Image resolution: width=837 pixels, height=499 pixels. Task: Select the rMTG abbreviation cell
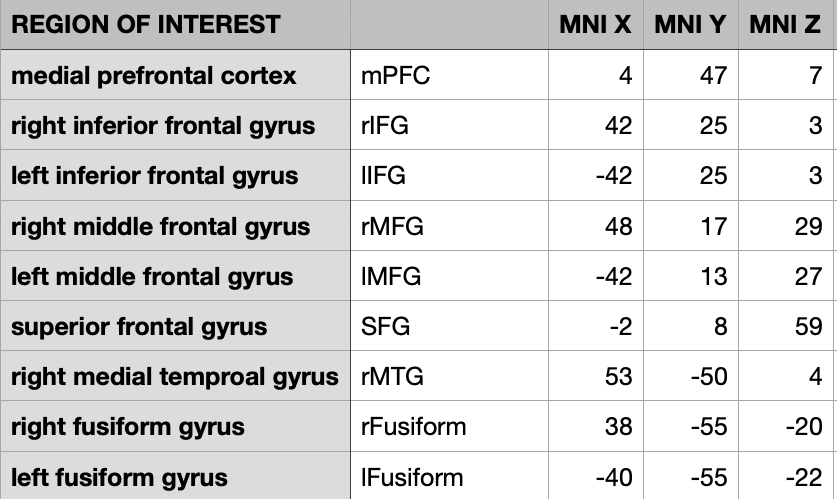coord(393,377)
